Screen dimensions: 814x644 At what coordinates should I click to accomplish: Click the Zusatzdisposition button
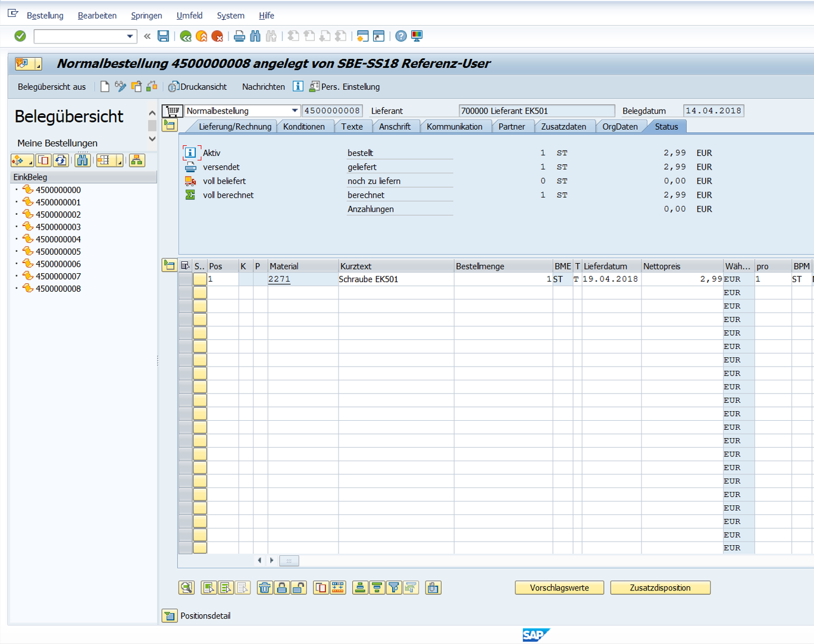[660, 588]
